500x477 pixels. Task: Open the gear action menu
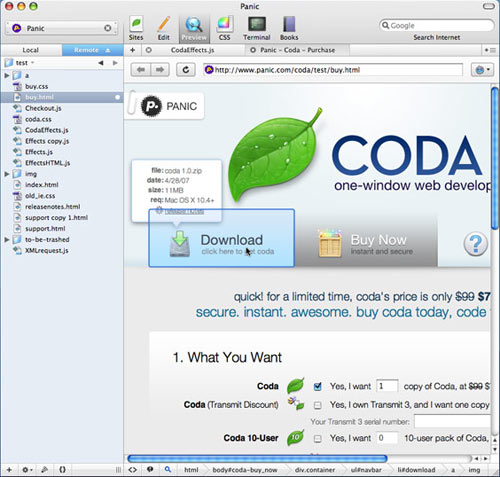coord(27,470)
